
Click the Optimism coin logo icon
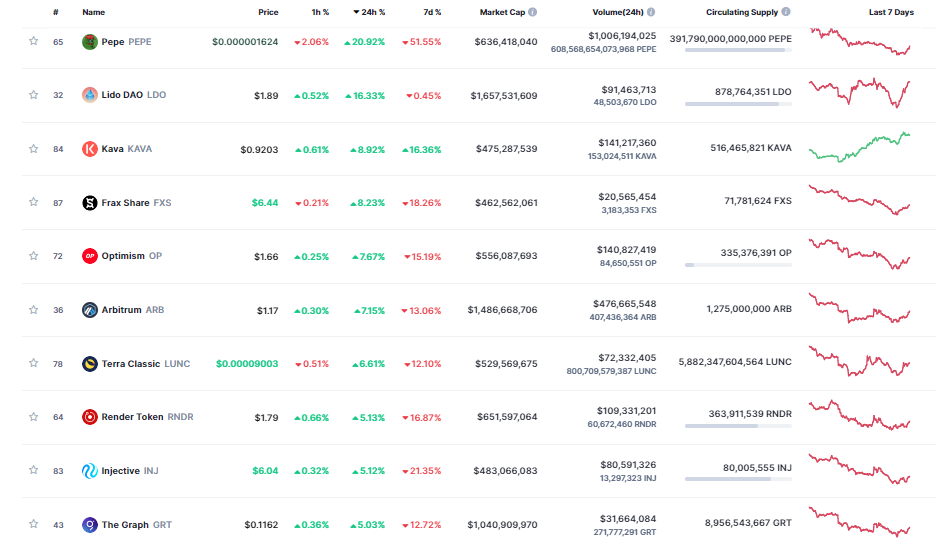[90, 256]
